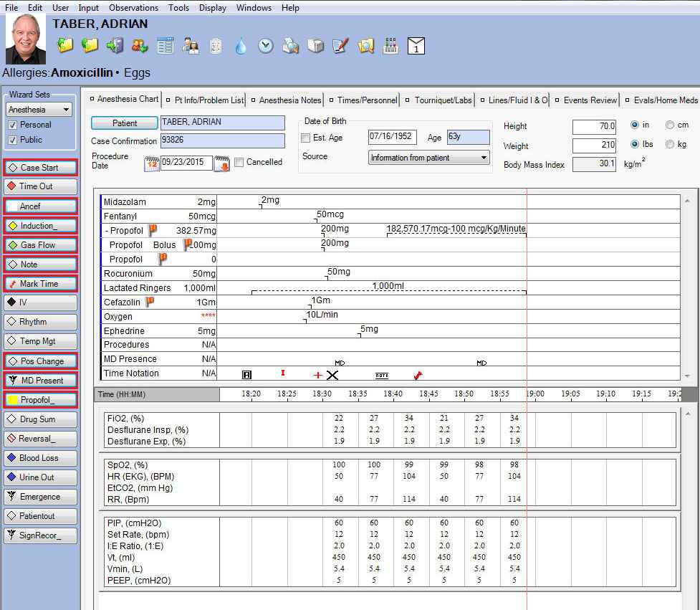Open the signature pen toolbar icon
The height and width of the screenshot is (610, 700).
(x=340, y=45)
